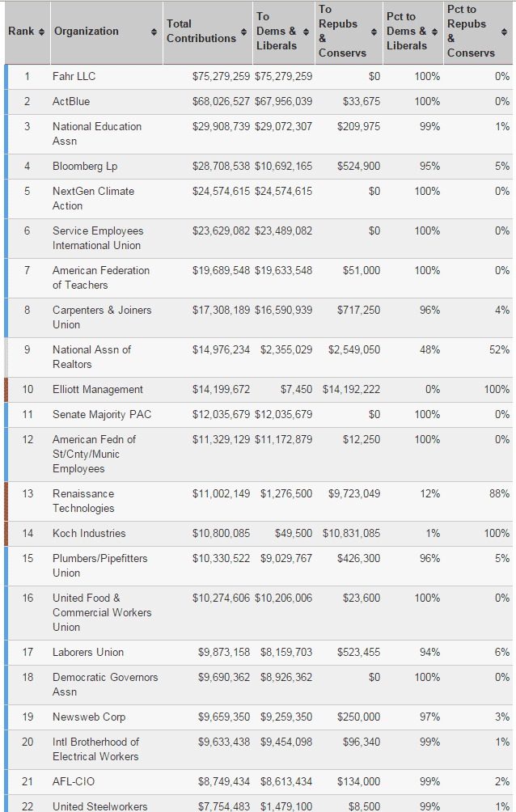Viewport: 516px width, 812px height.
Task: Click the sort arrows beside Rank header
Action: 40,32
